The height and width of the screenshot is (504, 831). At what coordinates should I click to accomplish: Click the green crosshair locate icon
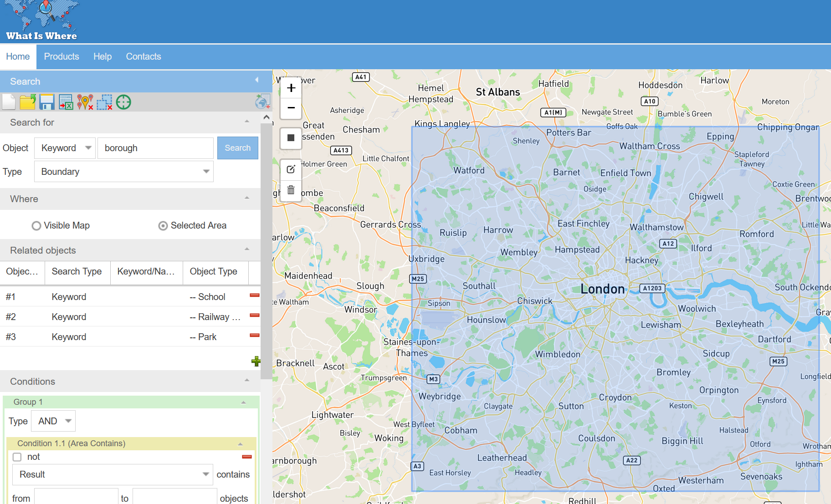(x=123, y=102)
